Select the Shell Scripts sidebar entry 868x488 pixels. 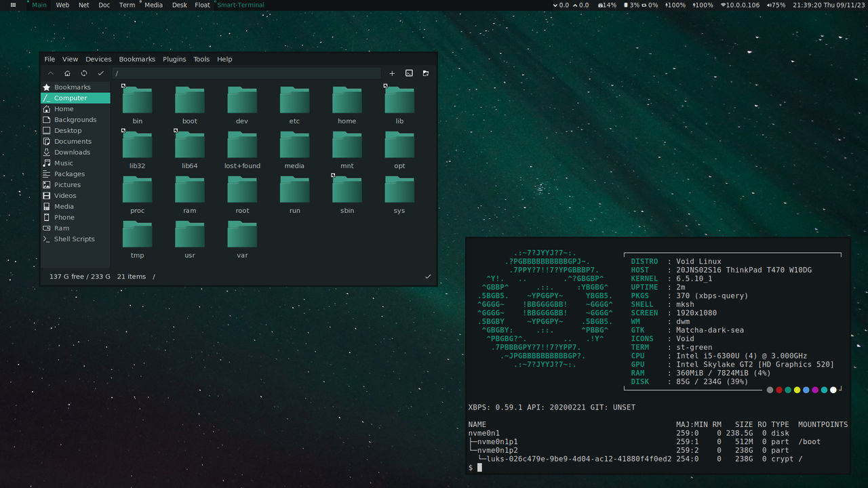coord(74,239)
